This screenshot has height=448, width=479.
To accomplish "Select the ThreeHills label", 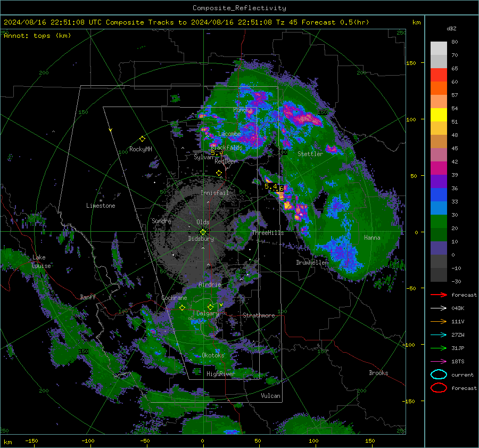I will [x=268, y=233].
